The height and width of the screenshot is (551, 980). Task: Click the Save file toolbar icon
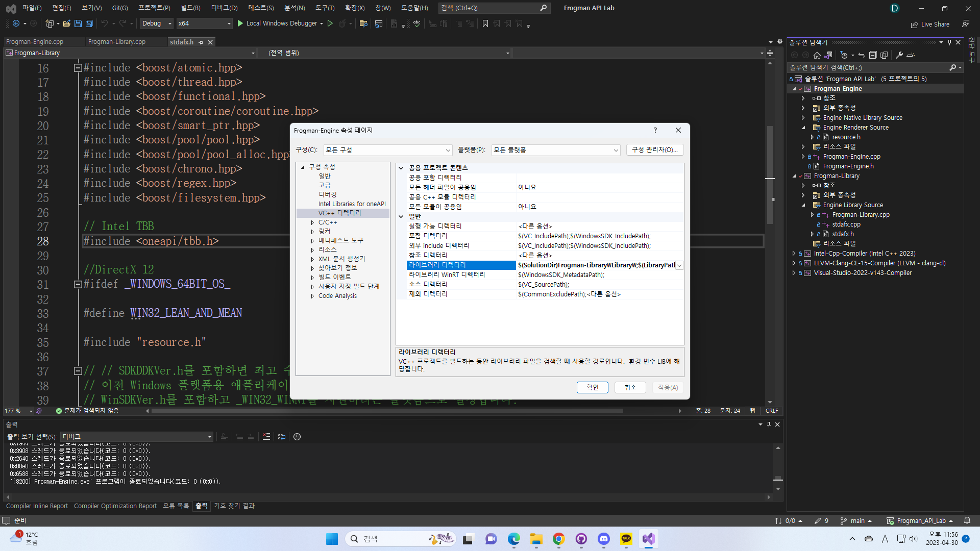pos(78,23)
